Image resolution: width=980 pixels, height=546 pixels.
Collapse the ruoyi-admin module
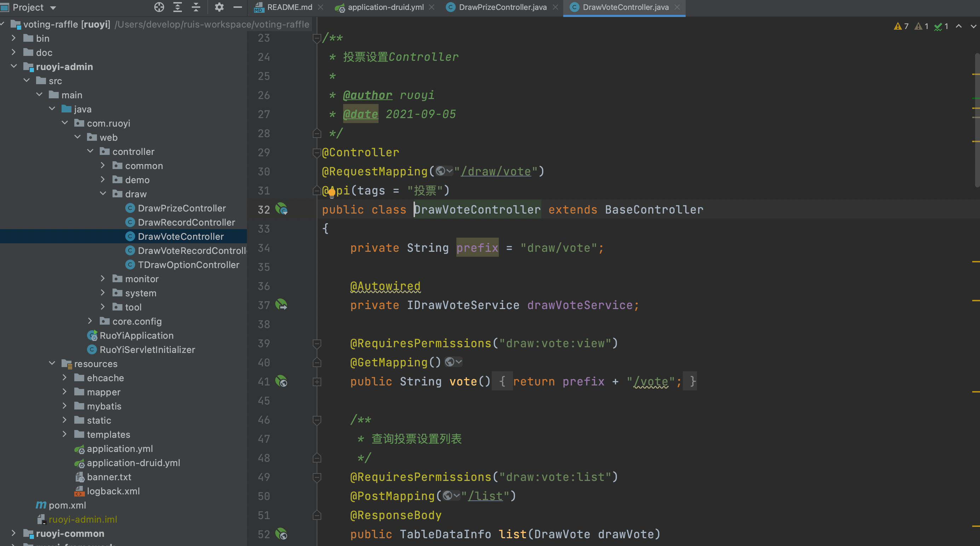click(14, 66)
